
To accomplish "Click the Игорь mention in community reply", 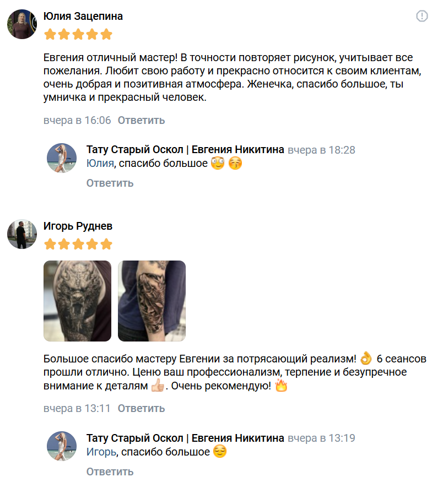I will click(101, 452).
